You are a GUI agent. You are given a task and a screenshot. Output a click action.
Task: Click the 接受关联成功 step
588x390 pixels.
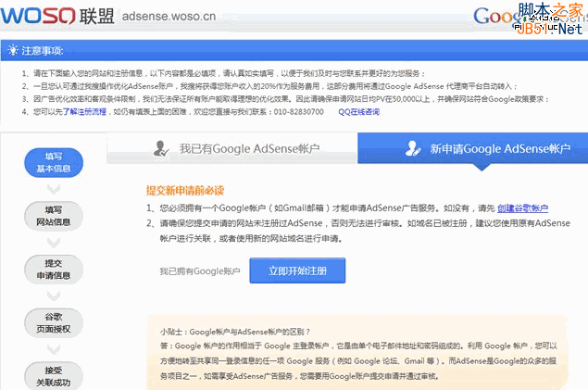[x=53, y=375]
